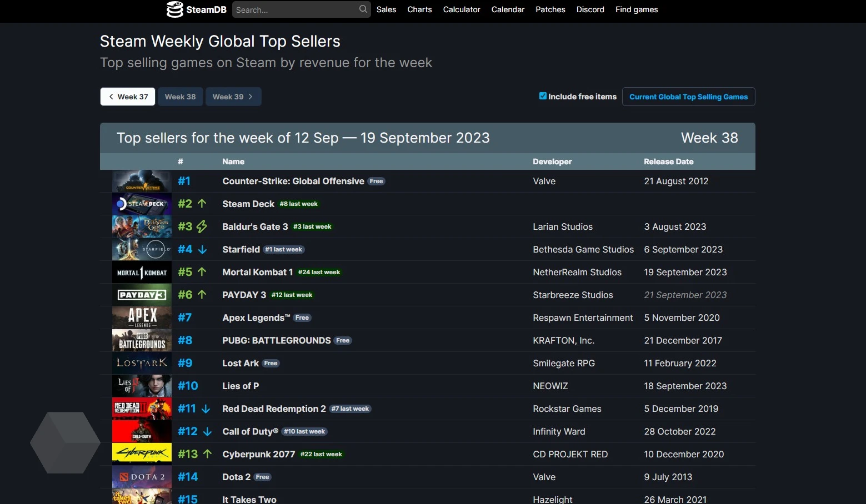The image size is (866, 504).
Task: Open It Takes Two name link
Action: pos(249,500)
